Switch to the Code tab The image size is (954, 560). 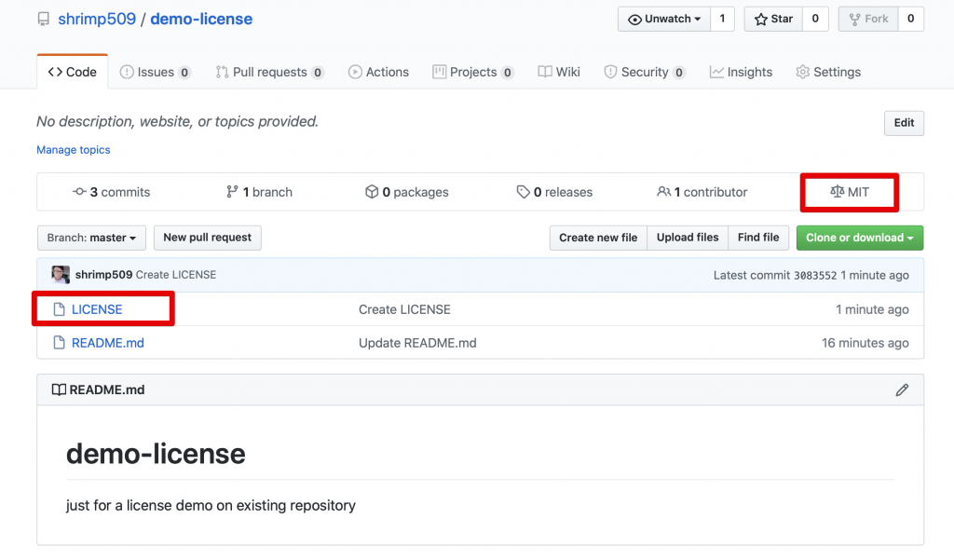click(73, 72)
